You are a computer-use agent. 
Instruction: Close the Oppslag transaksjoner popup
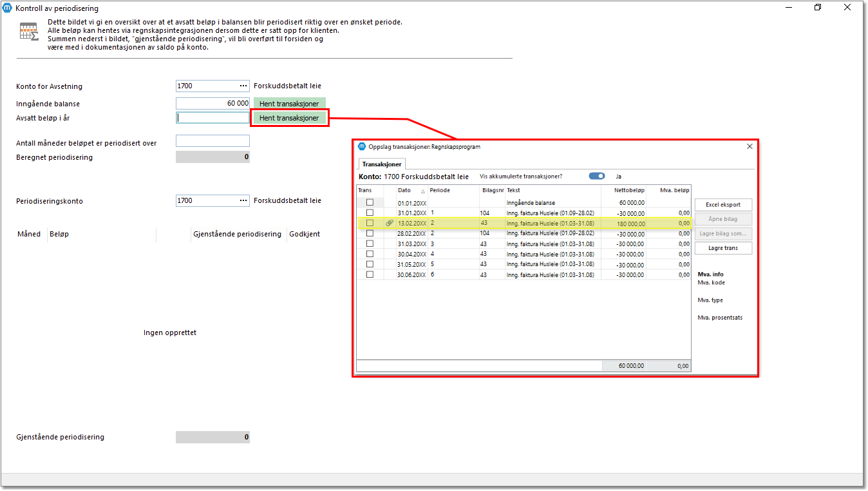click(x=750, y=146)
